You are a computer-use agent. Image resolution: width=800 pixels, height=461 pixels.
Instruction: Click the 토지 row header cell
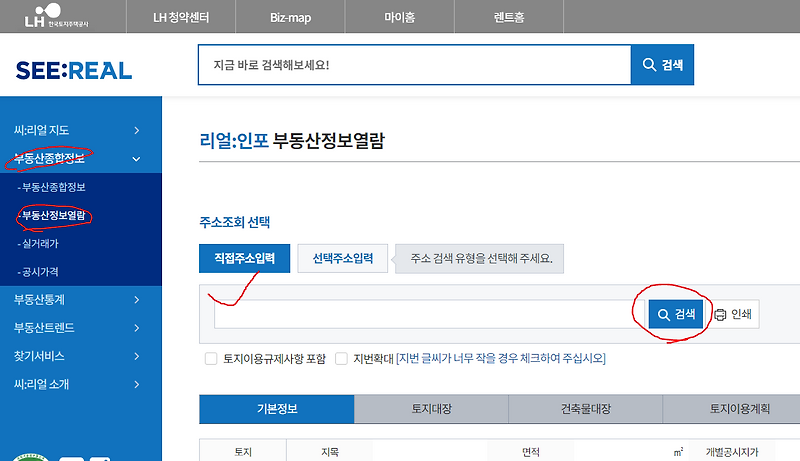[243, 452]
